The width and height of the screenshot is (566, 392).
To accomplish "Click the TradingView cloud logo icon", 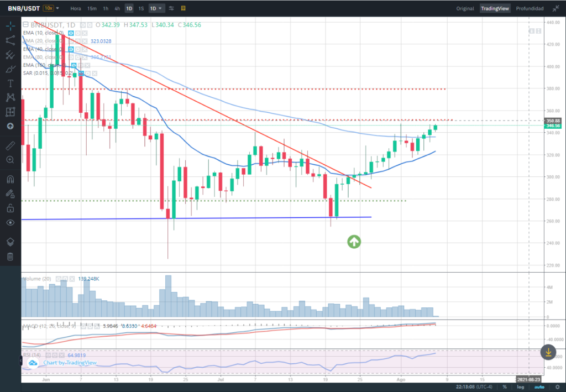I will (x=33, y=362).
